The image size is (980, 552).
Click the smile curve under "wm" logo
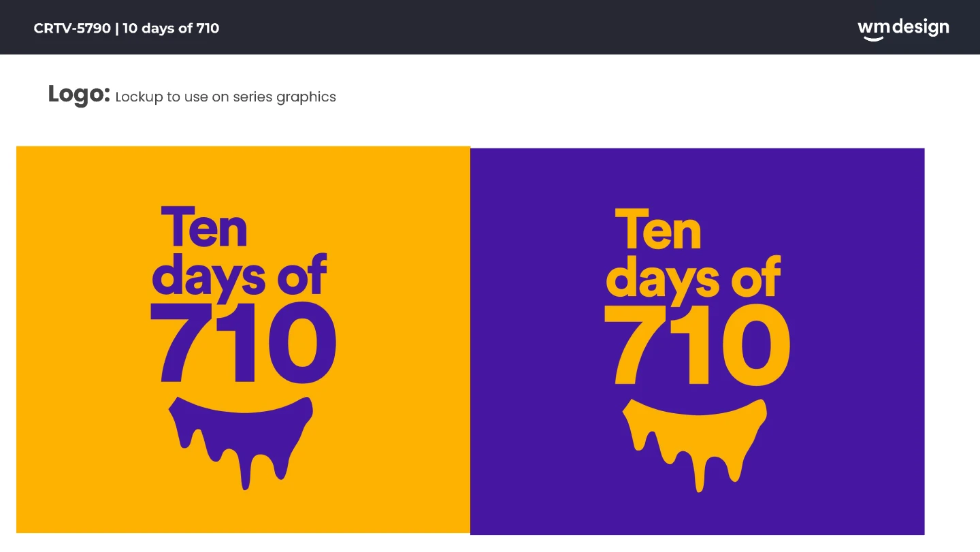coord(873,38)
